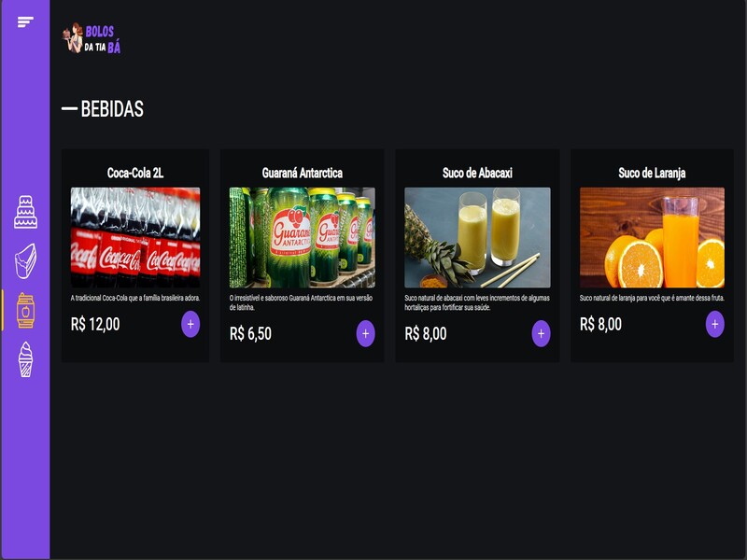The height and width of the screenshot is (560, 747).
Task: Click the Bolos da Tia Bá logo
Action: (92, 38)
